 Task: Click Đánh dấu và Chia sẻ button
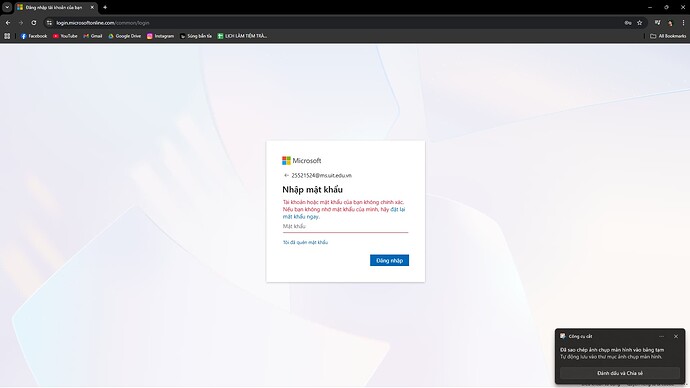point(620,373)
